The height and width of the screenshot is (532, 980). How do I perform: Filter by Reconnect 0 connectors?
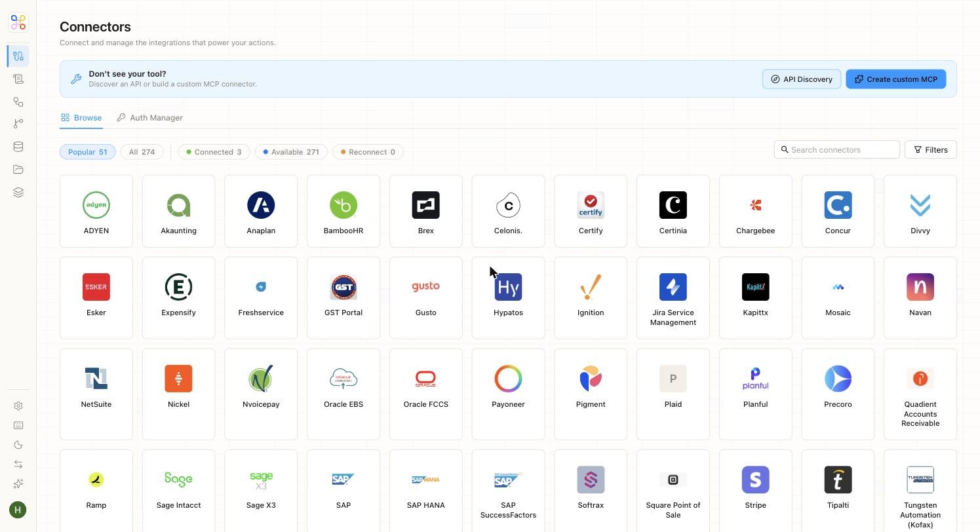(368, 152)
